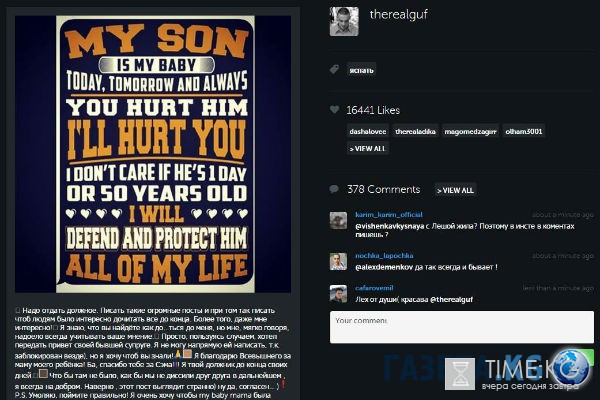Image resolution: width=600 pixels, height=400 pixels.
Task: Click nochka_lapochka username link
Action: 384,255
